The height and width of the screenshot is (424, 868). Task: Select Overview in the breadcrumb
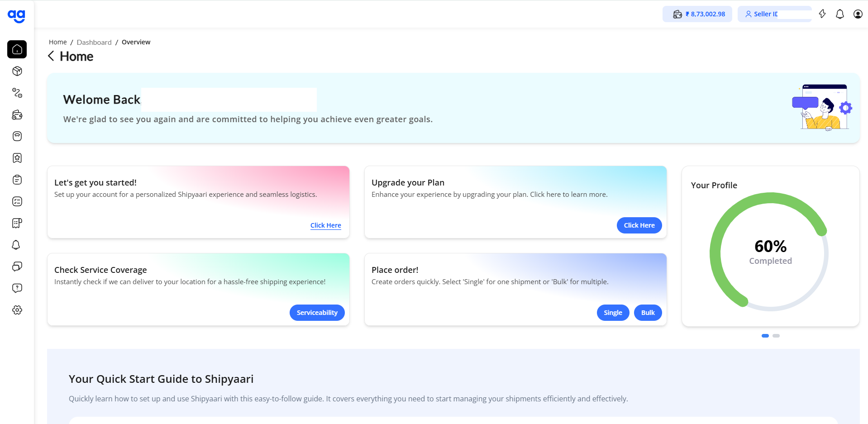click(136, 42)
